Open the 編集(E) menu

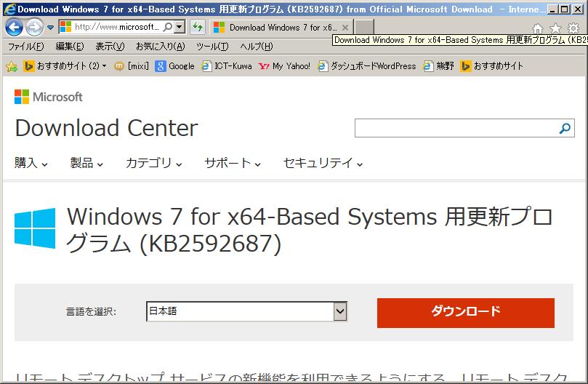tap(69, 46)
